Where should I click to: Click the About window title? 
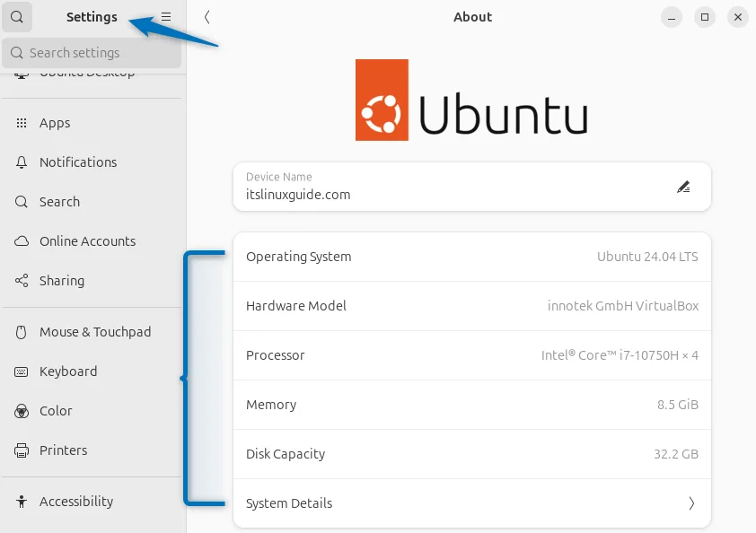click(472, 17)
